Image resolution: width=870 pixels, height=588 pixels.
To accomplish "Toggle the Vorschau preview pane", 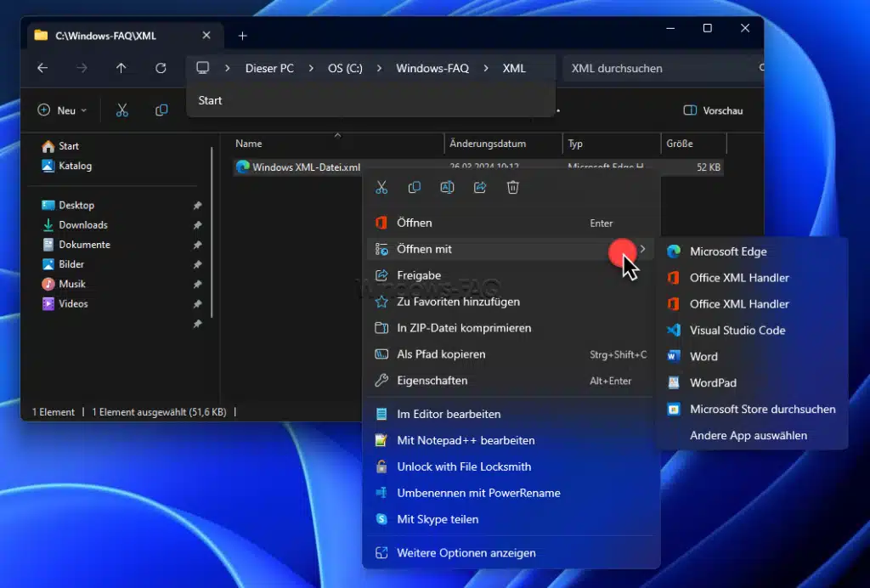I will pos(713,110).
